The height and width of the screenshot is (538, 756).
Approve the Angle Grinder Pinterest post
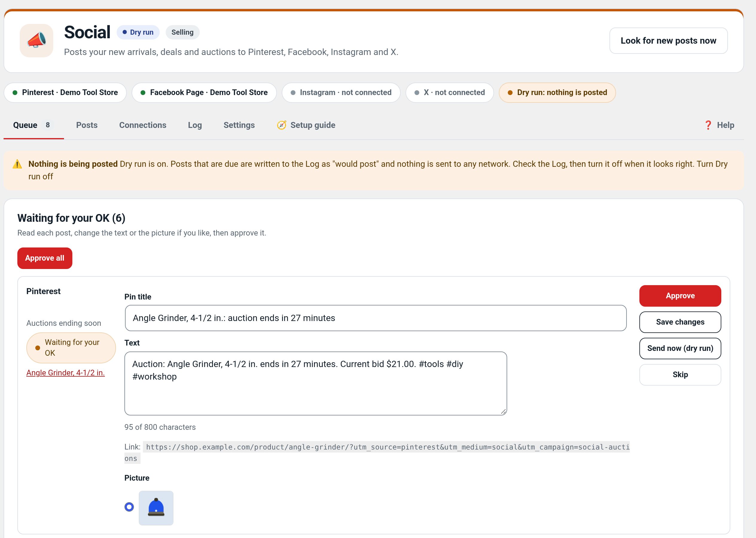click(680, 296)
